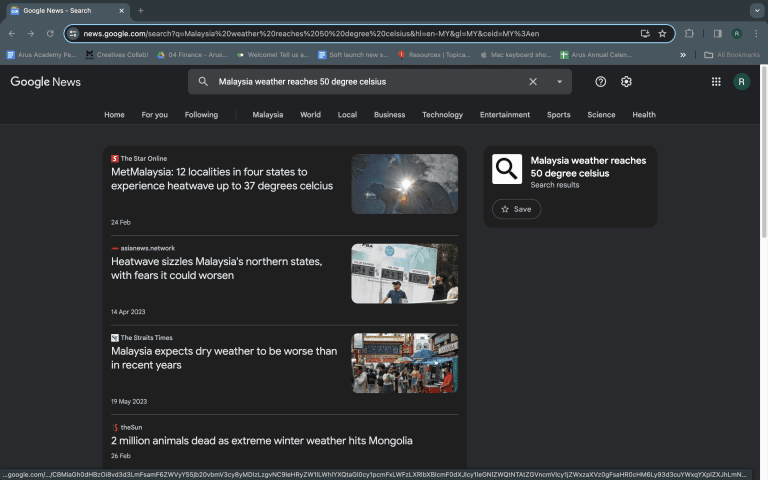The width and height of the screenshot is (768, 480).
Task: Click the sun photo thumbnail of MetMalaysia article
Action: pyautogui.click(x=405, y=184)
